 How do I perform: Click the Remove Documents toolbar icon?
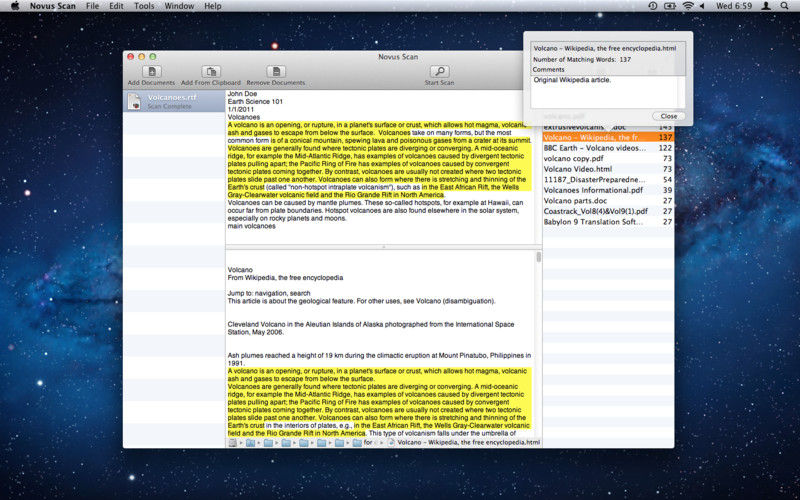point(276,71)
